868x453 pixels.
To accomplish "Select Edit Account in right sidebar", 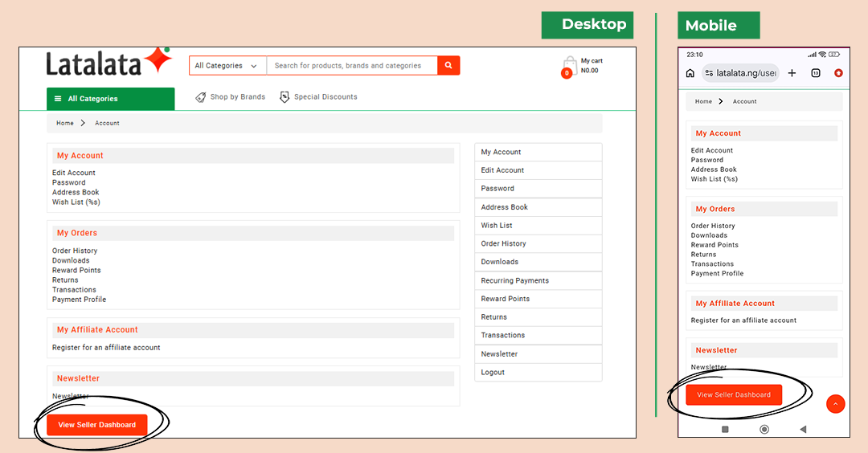I will [538, 170].
